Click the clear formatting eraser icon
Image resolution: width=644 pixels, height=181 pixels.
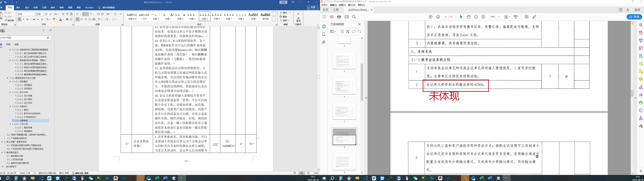[63, 14]
